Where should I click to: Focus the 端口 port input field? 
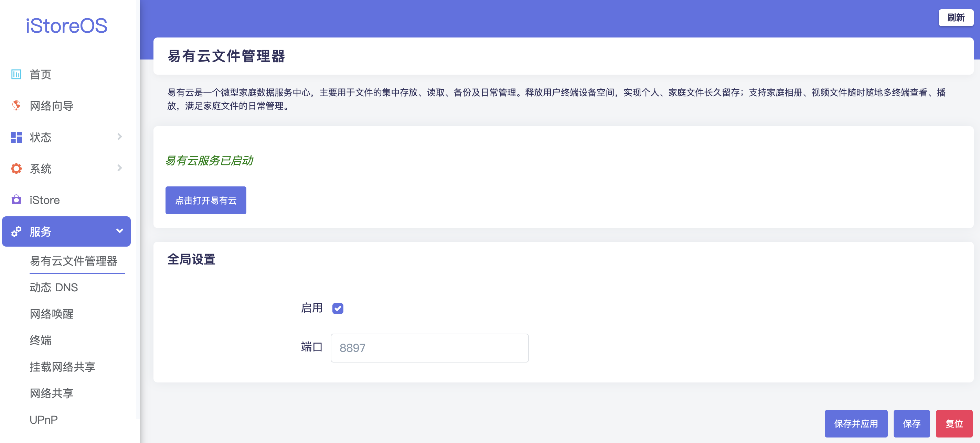tap(429, 348)
